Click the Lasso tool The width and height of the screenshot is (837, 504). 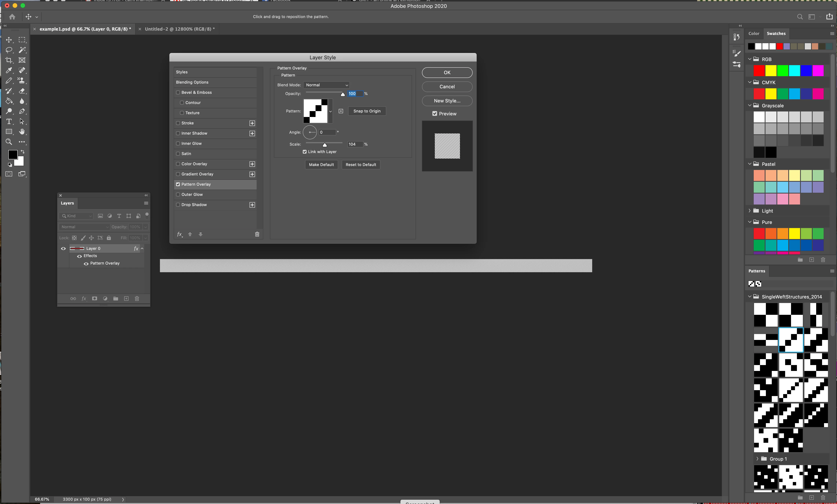point(9,50)
